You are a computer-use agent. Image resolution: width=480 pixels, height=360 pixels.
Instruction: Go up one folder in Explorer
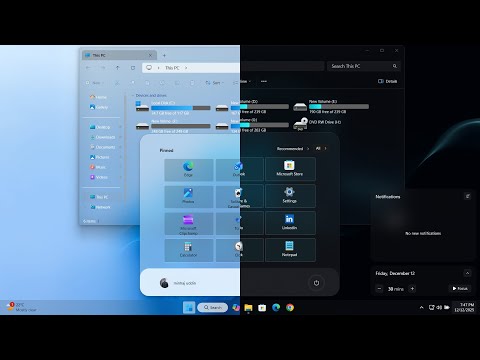(x=118, y=68)
